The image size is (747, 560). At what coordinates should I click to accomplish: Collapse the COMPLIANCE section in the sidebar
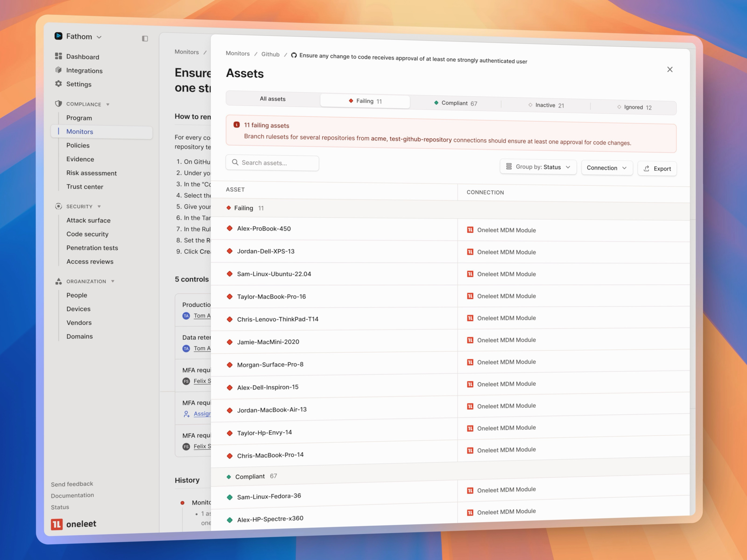point(108,104)
